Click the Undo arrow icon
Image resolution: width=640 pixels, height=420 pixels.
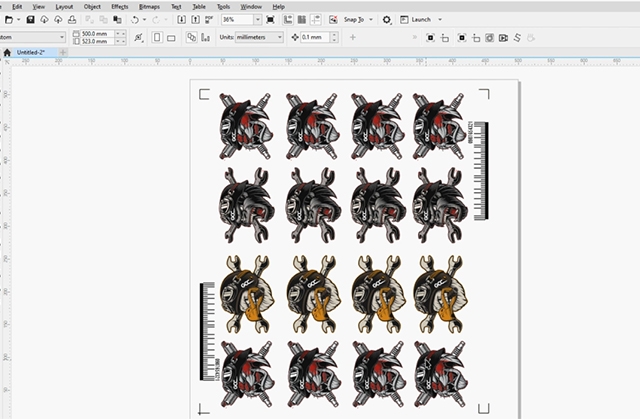(x=133, y=20)
